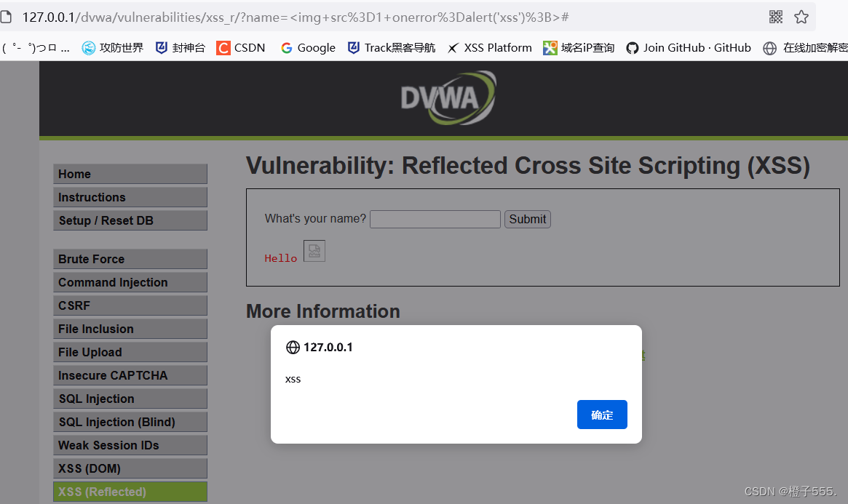The image size is (848, 504).
Task: Open the Weak Session IDs page
Action: (130, 444)
